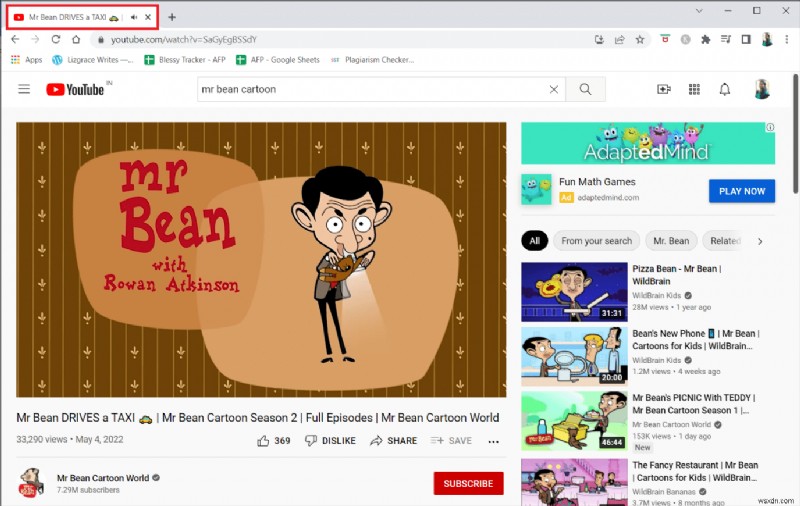
Task: Clear the search query with X
Action: 554,89
